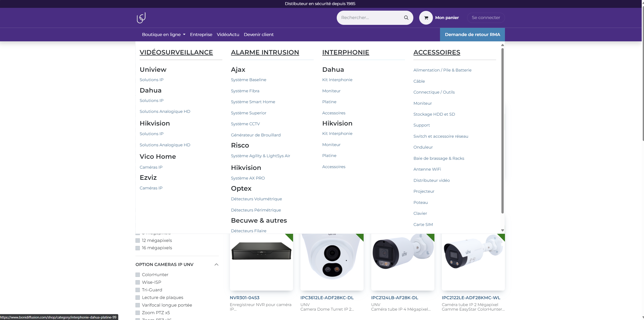Check the 12 mégapixels filter

138,240
